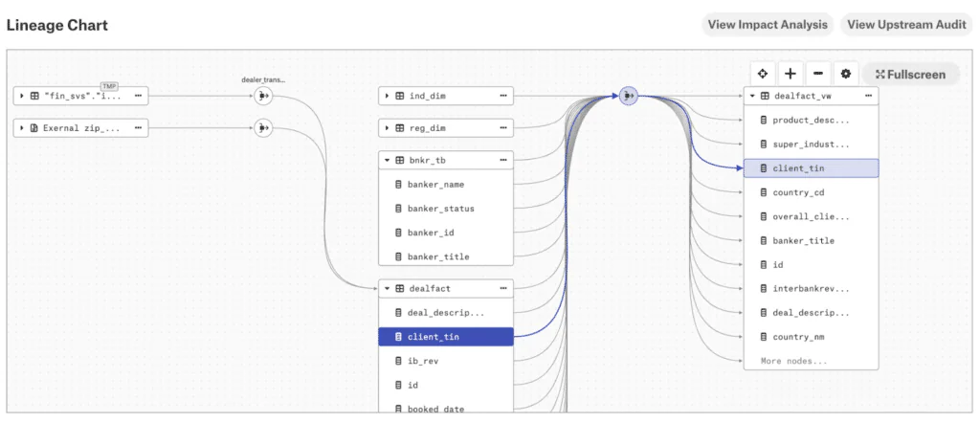This screenshot has width=980, height=423.
Task: Select banker_status column in bnkr_tb
Action: 446,209
